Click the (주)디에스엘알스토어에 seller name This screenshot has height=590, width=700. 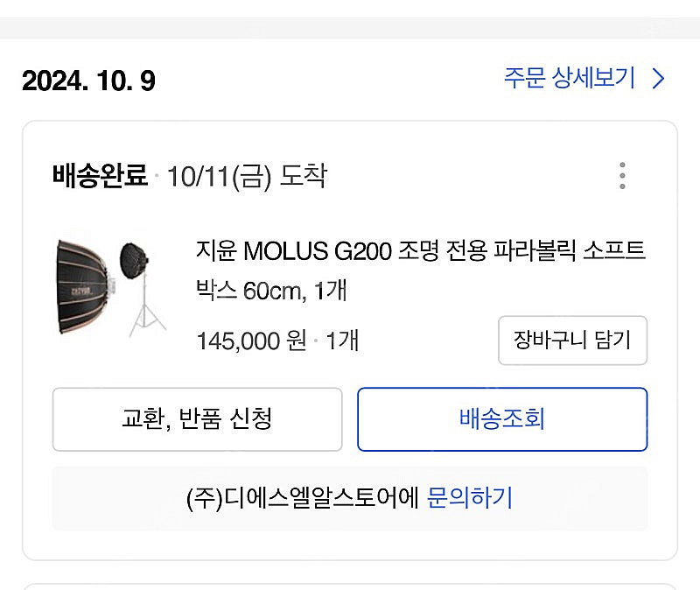point(304,498)
